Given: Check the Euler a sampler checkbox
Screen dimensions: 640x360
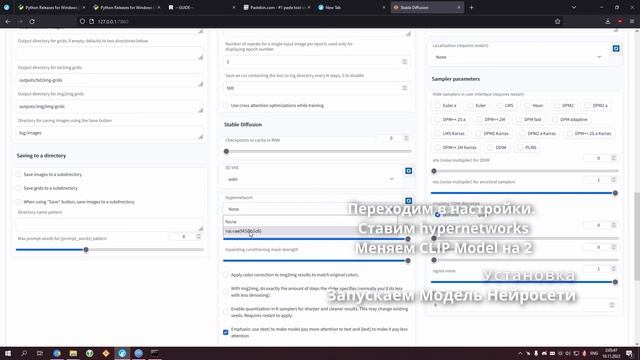Looking at the screenshot, I should click(x=438, y=105).
